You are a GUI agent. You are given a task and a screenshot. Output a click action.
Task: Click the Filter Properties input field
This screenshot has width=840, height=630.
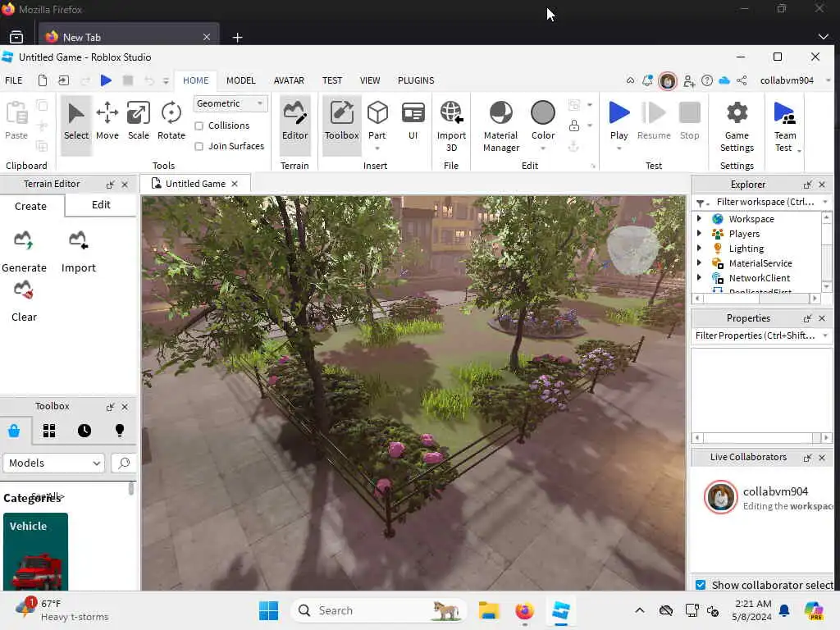pyautogui.click(x=755, y=336)
